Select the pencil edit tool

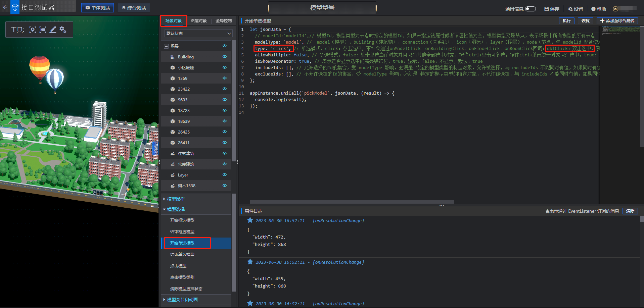(x=53, y=30)
